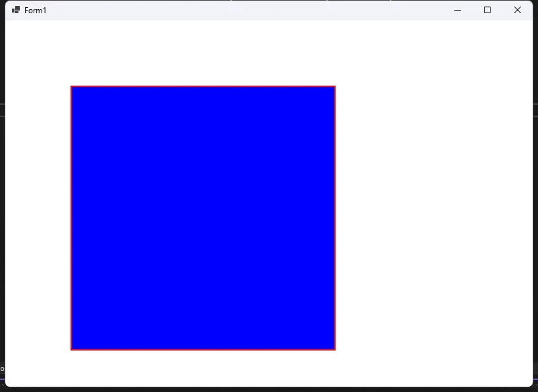Click the dark background left of the window

[3, 198]
